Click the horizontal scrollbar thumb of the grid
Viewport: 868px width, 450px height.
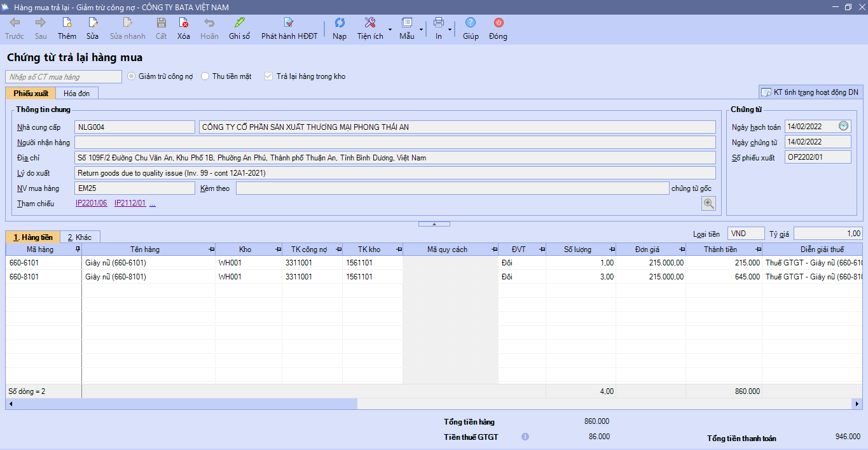pos(186,404)
